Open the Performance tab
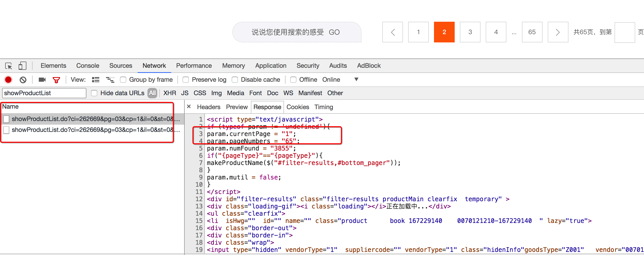Image resolution: width=644 pixels, height=255 pixels. (194, 66)
